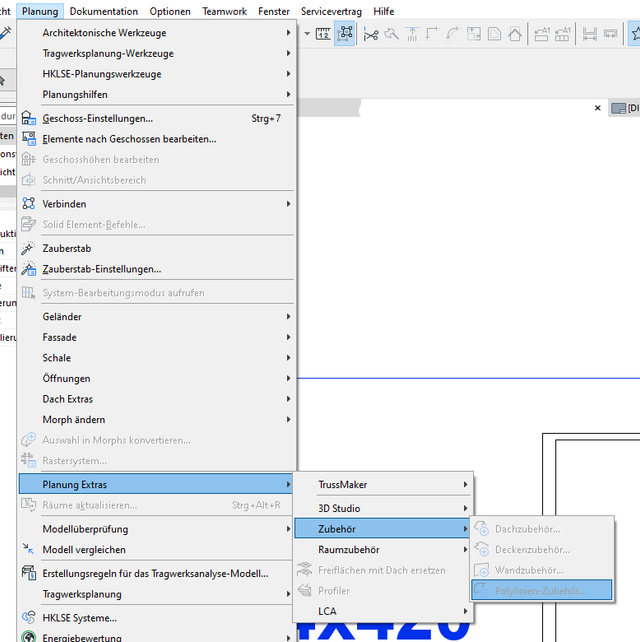Click the Modell vergleichen arrows icon

[x=28, y=549]
